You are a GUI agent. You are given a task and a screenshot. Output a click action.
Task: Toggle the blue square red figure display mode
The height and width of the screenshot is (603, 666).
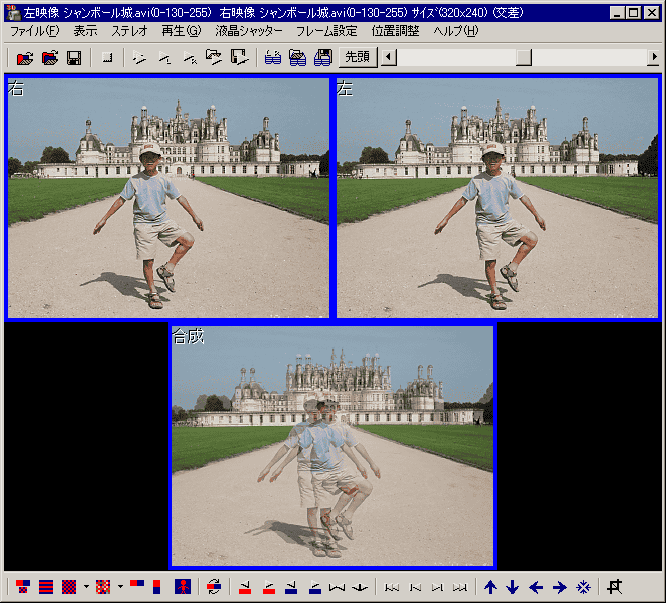(x=182, y=587)
